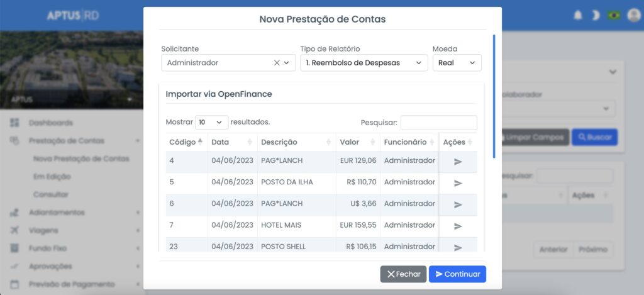Click send icon for HOTEL MAIS row
The image size is (644, 295).
coord(458,226)
